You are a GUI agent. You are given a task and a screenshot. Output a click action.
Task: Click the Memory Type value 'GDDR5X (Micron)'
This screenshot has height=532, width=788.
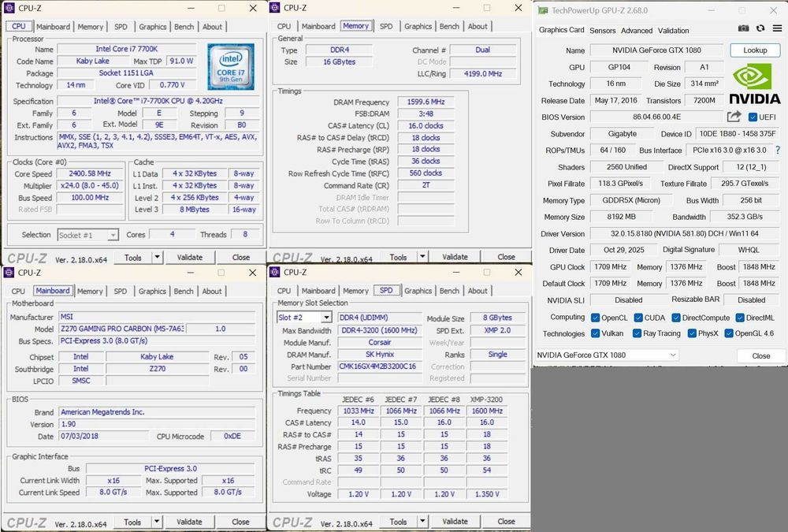coord(631,200)
